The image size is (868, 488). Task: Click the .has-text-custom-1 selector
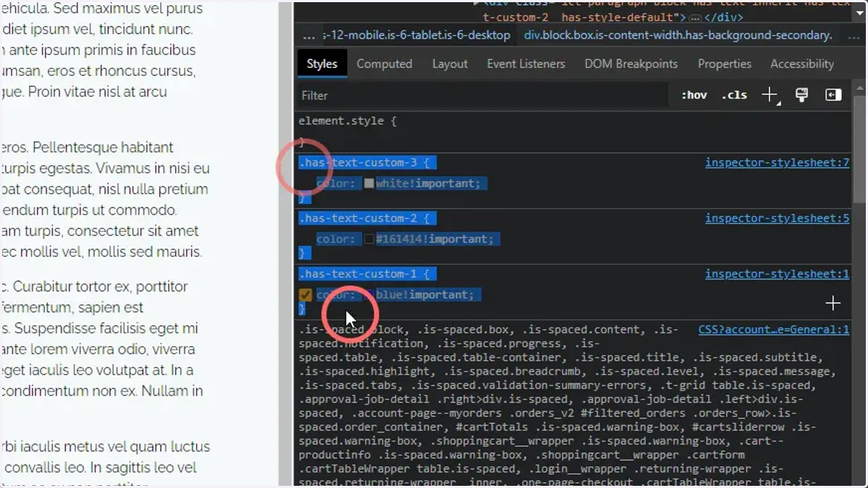click(358, 274)
